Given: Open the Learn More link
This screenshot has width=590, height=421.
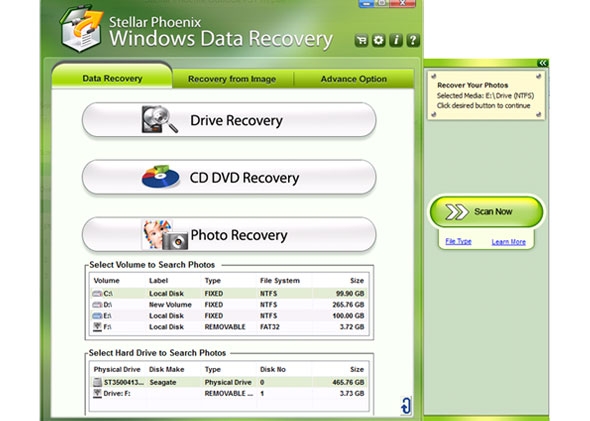Looking at the screenshot, I should pos(508,242).
